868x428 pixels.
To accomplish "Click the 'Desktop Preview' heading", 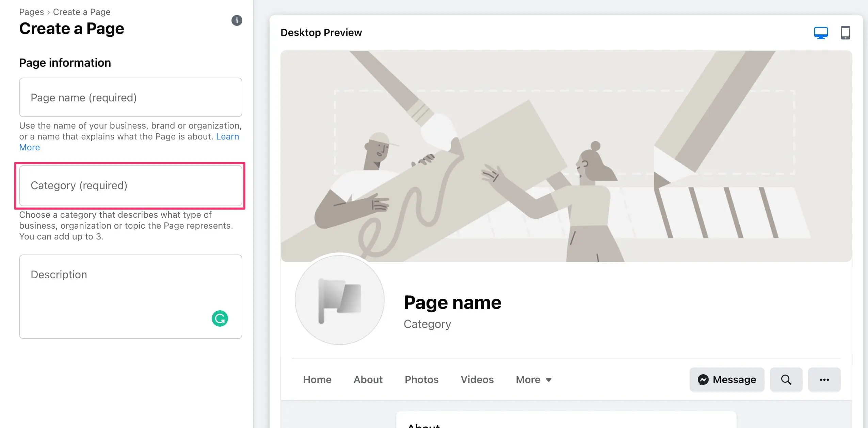I will coord(321,33).
